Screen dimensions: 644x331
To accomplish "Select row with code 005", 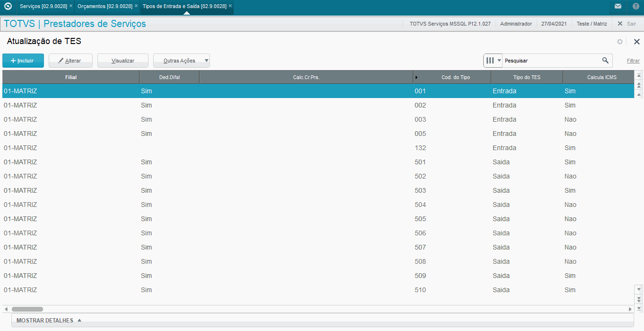I will tap(318, 134).
